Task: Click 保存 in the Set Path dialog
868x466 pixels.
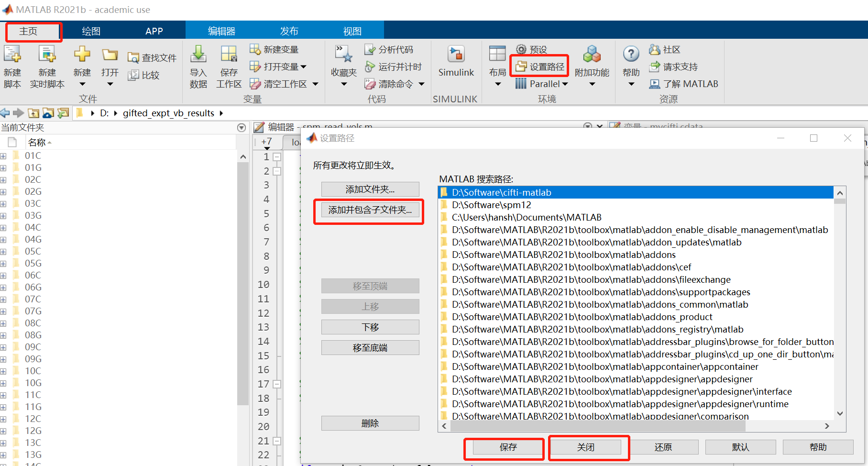Action: pos(508,447)
